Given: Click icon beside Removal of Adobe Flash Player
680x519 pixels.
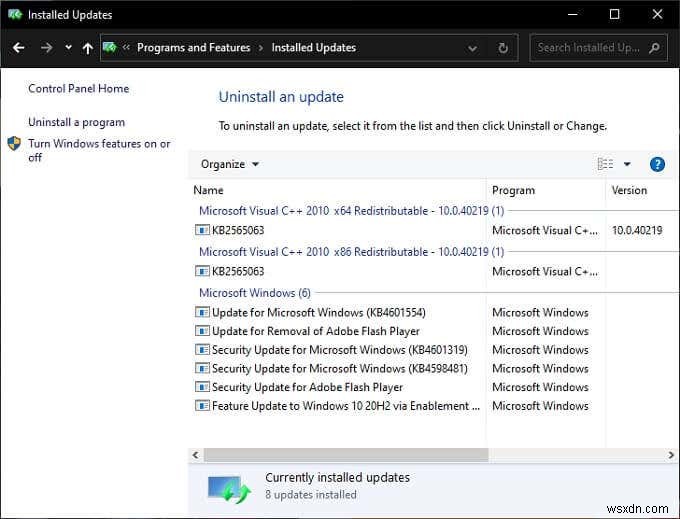Looking at the screenshot, I should pyautogui.click(x=202, y=331).
